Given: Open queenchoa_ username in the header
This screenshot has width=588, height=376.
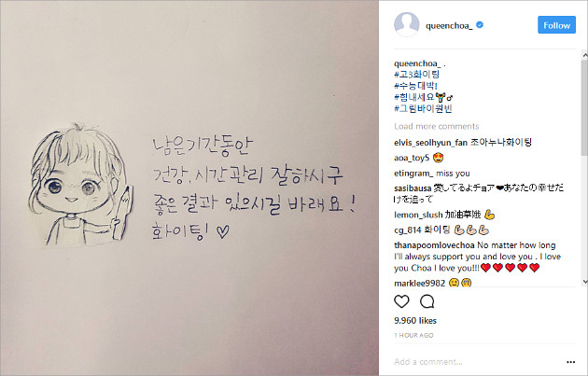Looking at the screenshot, I should [x=449, y=25].
